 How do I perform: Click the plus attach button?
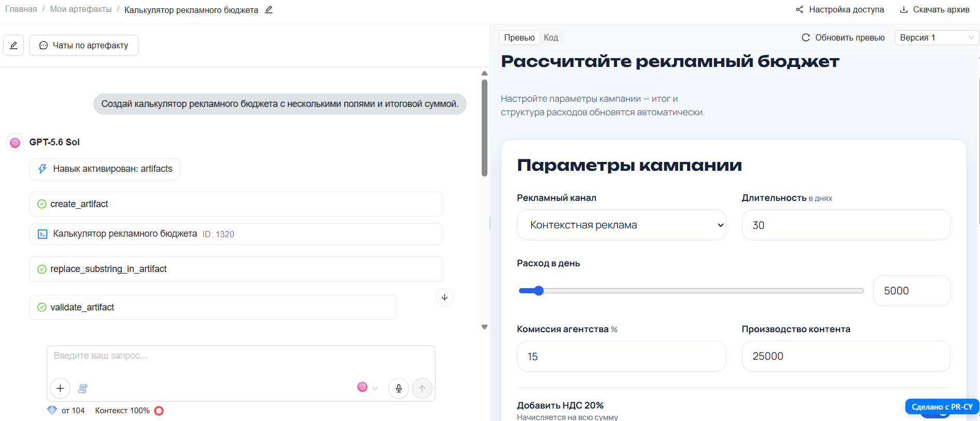click(x=60, y=388)
